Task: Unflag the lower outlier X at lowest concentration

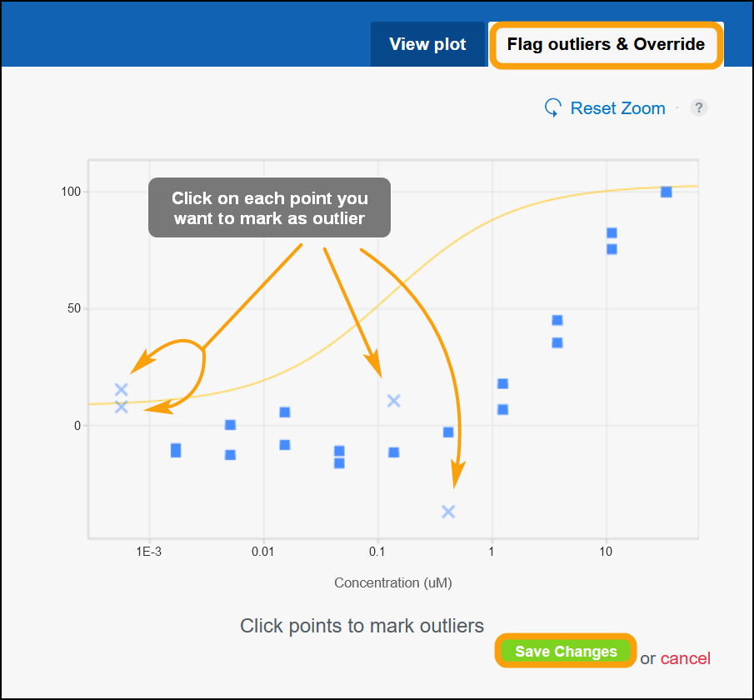Action: (121, 407)
